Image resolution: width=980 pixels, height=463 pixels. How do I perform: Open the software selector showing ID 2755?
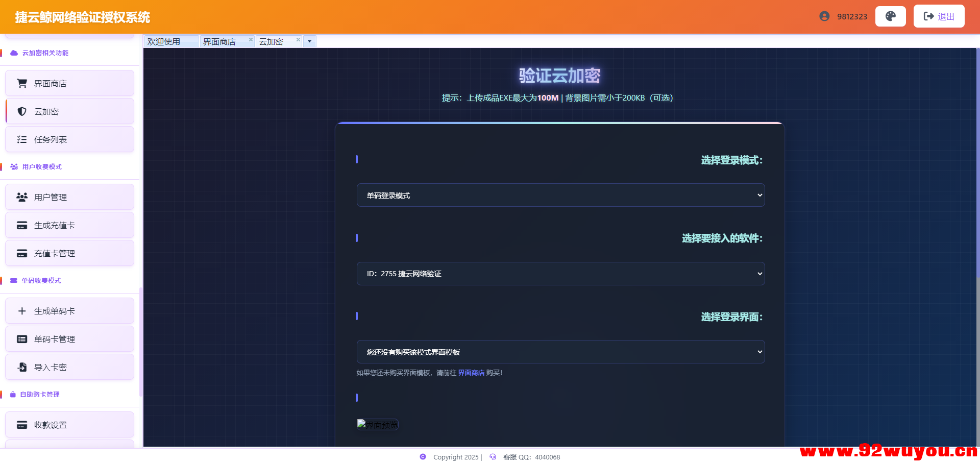(560, 273)
